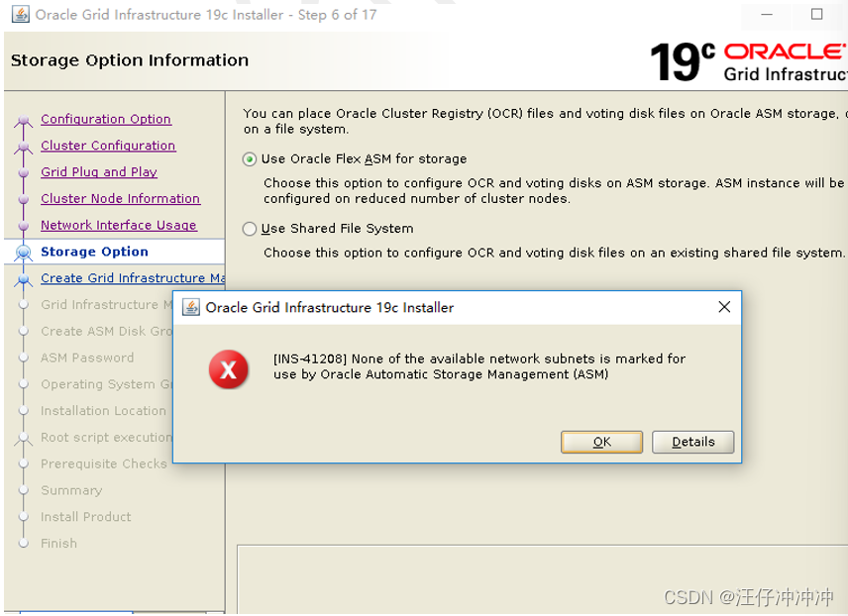848x616 pixels.
Task: Dismiss the error dialog using its X
Action: click(724, 307)
